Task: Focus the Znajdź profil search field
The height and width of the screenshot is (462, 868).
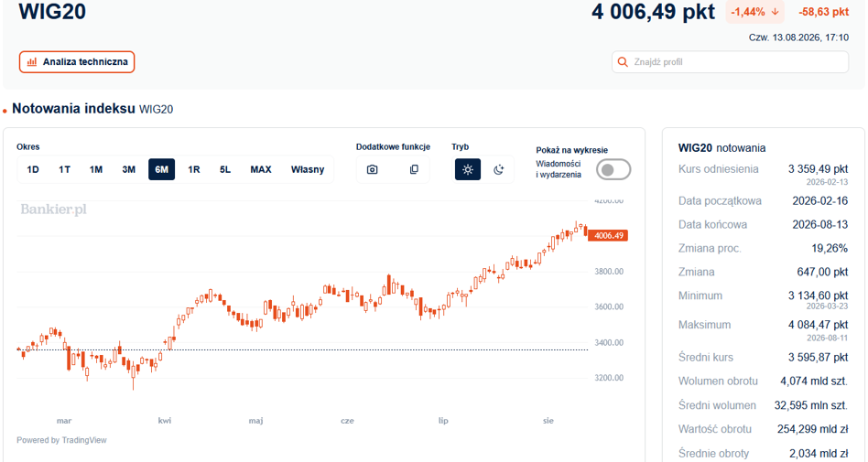Action: point(730,62)
